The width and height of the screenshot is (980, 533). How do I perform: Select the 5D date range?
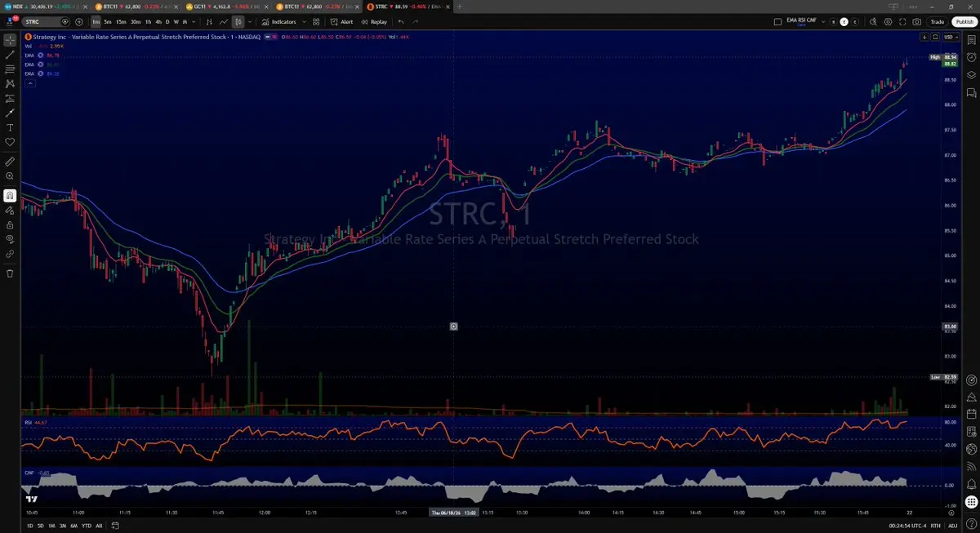tap(40, 526)
